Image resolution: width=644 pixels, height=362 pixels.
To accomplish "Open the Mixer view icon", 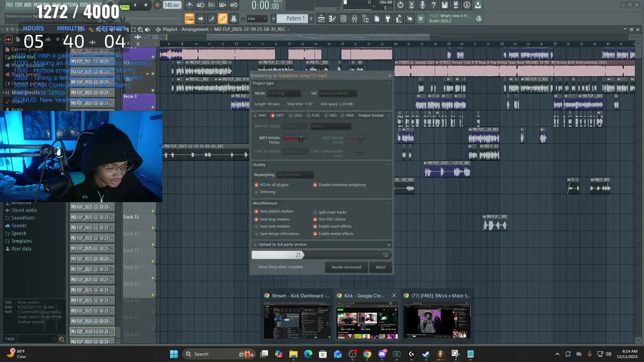I will 355,19.
